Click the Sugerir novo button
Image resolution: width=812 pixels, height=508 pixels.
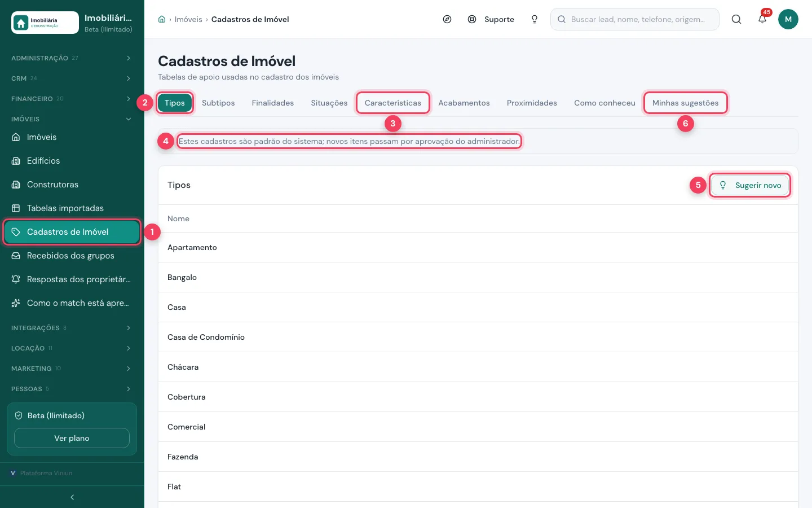[x=750, y=185]
